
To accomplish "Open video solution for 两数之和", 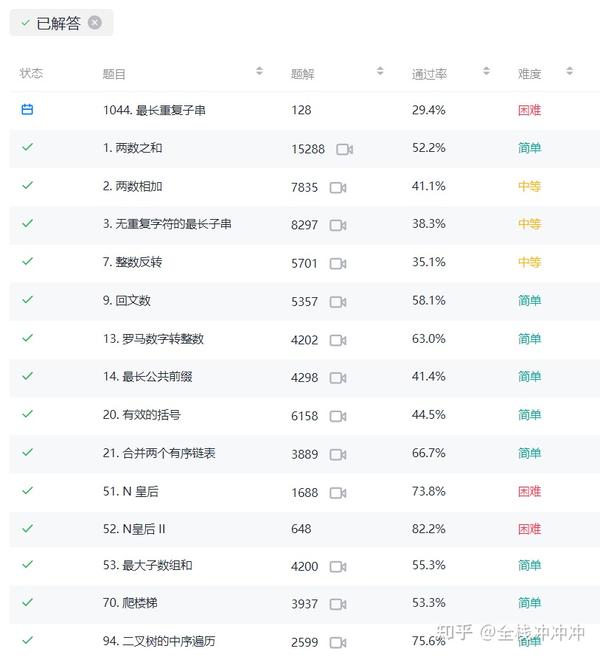I will tap(344, 149).
